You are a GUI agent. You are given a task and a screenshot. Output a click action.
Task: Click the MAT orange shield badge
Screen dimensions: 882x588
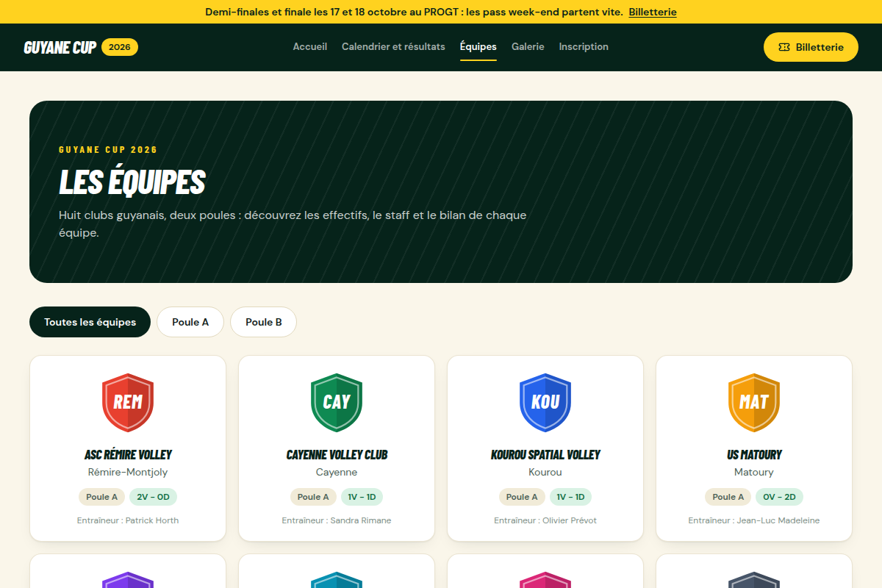[x=754, y=402]
